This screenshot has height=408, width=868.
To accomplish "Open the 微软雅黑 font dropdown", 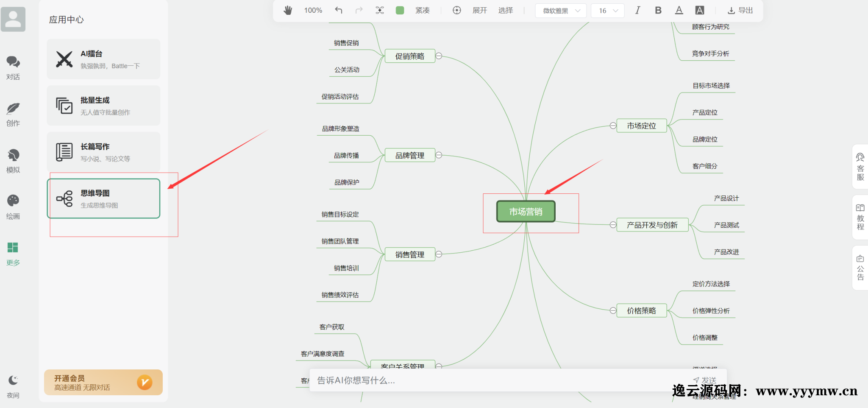I will (561, 11).
